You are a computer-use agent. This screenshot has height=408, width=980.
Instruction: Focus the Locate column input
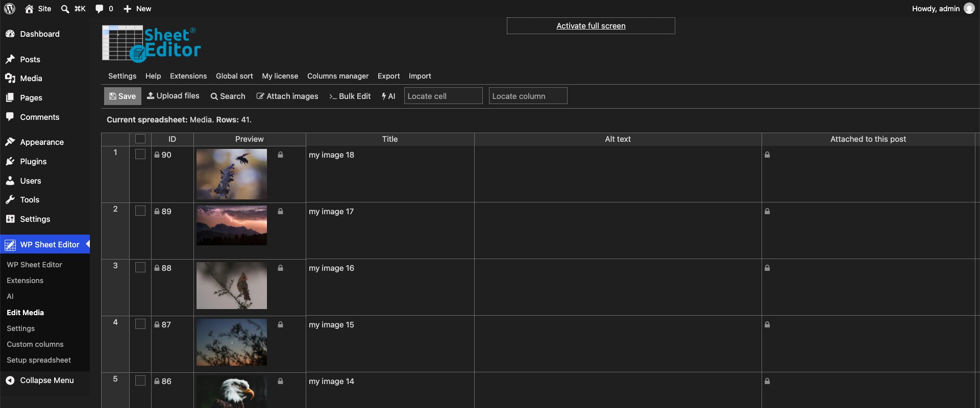528,96
